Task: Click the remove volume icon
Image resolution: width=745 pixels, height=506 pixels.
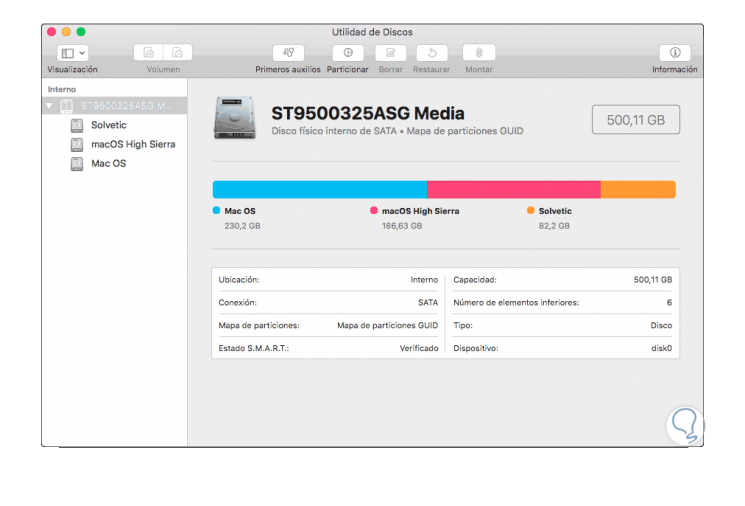Action: click(x=178, y=52)
